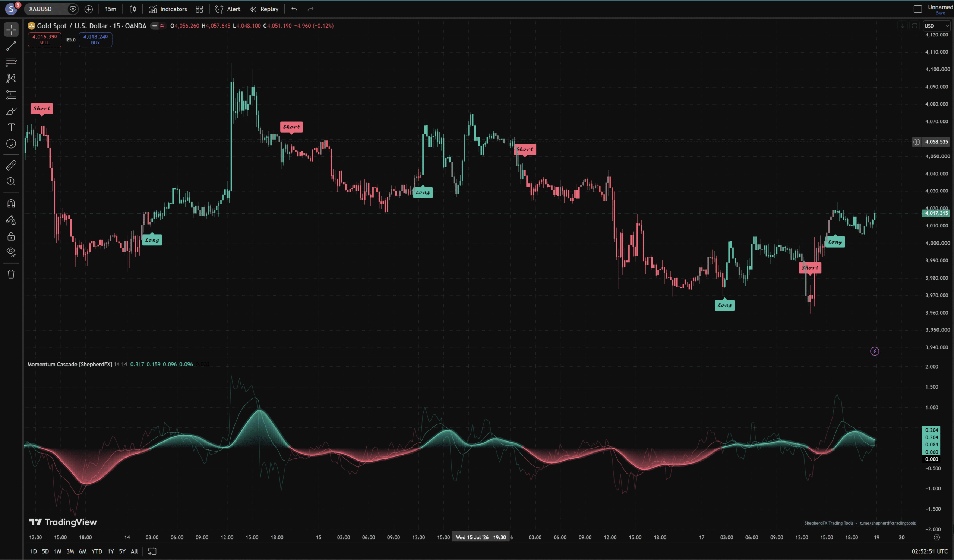The height and width of the screenshot is (560, 954).
Task: Select the 1Y date range
Action: click(x=111, y=551)
